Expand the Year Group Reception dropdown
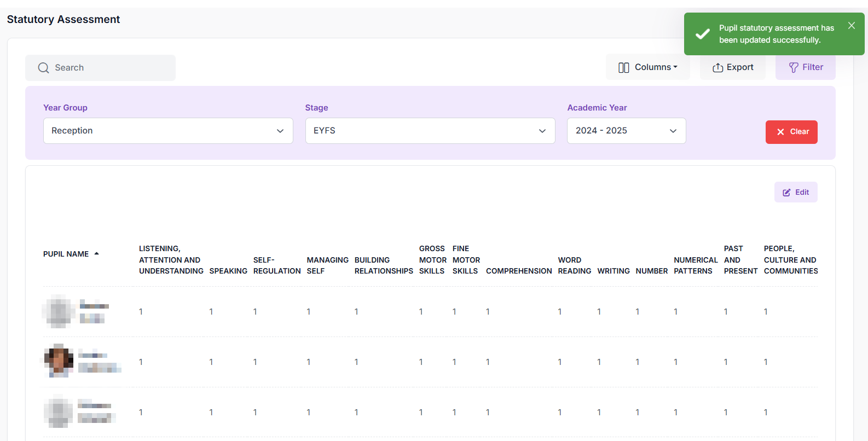Image resolution: width=868 pixels, height=441 pixels. (x=168, y=131)
